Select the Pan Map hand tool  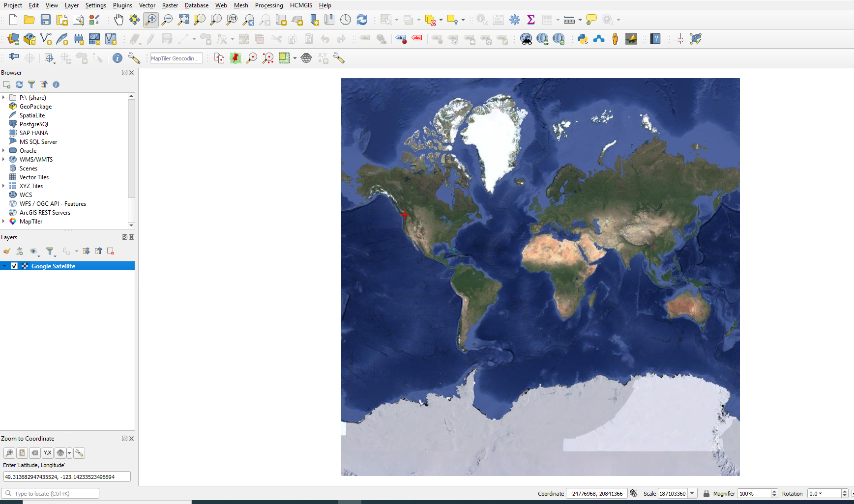(118, 20)
